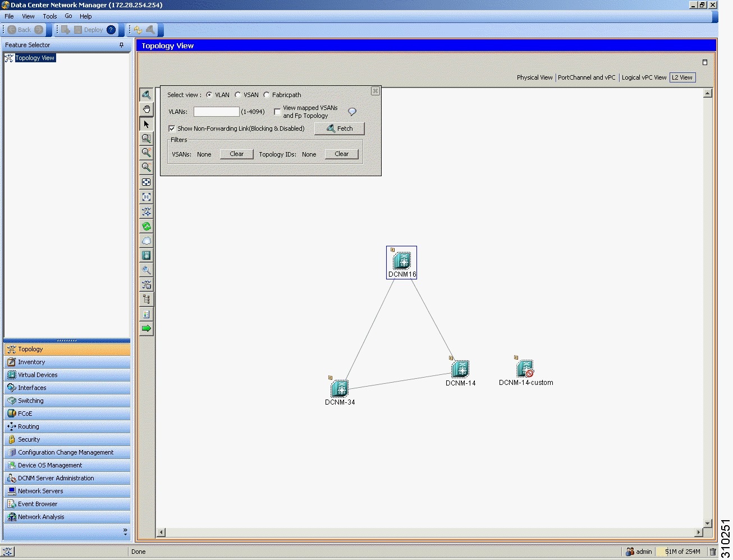Click the green Refresh topology icon
Image resolution: width=733 pixels, height=560 pixels.
pyautogui.click(x=146, y=226)
